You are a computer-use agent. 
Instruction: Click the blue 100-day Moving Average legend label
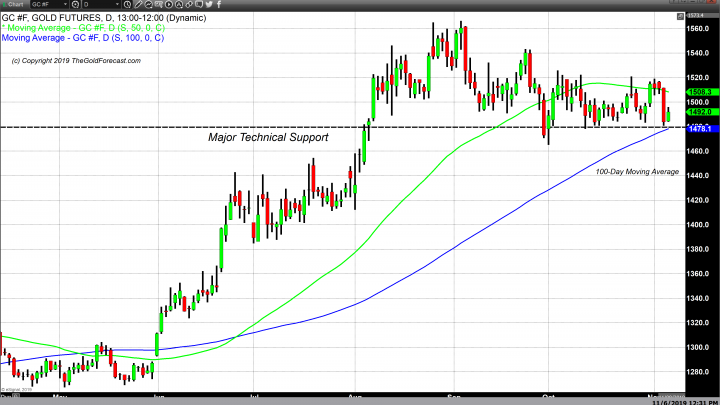[x=84, y=37]
